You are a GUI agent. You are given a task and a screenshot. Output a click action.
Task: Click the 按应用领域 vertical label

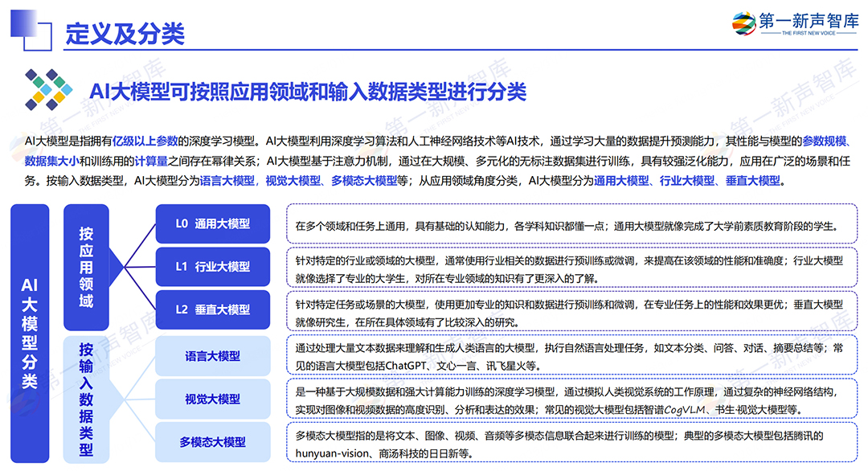86,267
